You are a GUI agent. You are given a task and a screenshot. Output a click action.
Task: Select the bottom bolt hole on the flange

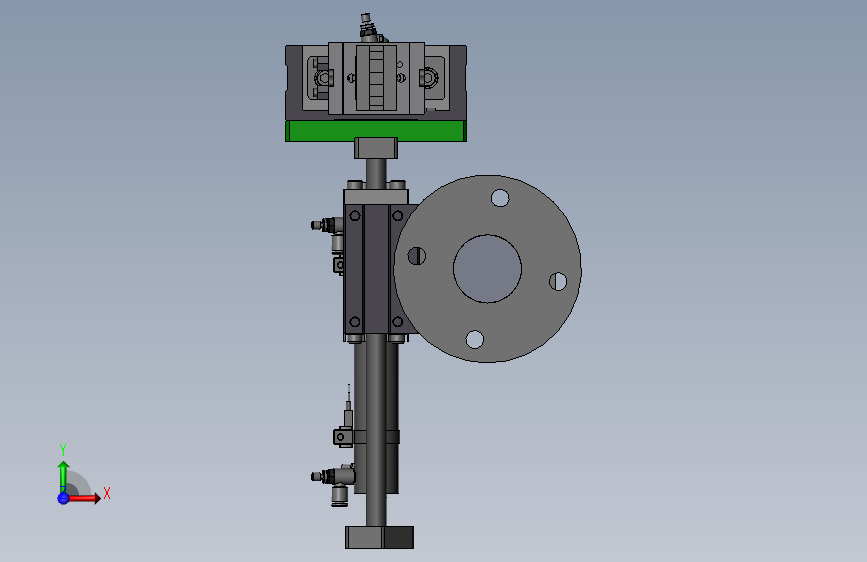click(x=474, y=339)
